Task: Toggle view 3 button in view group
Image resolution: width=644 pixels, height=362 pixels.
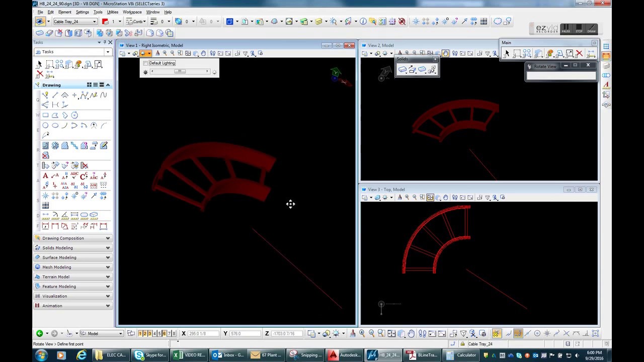Action: coord(150,333)
